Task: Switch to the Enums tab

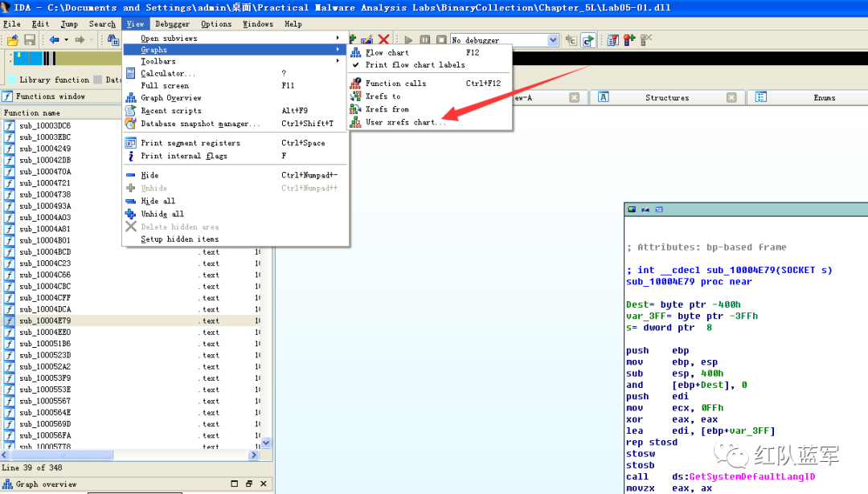Action: (x=825, y=97)
